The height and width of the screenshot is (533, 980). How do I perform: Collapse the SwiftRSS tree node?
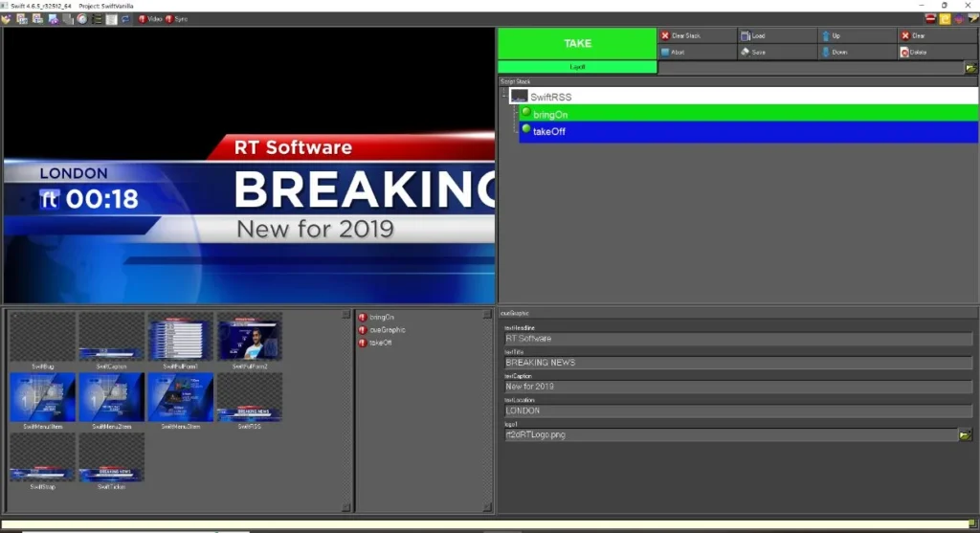[x=504, y=96]
